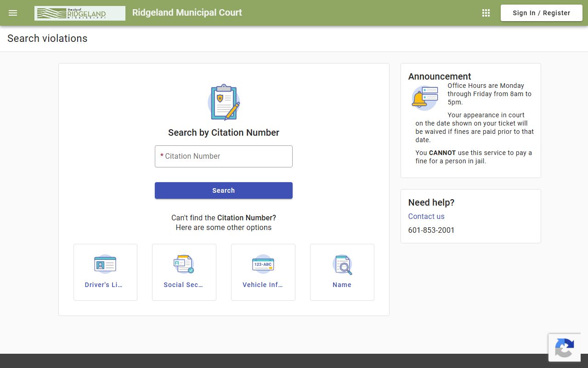
Task: Open the apps grid icon
Action: pos(486,13)
